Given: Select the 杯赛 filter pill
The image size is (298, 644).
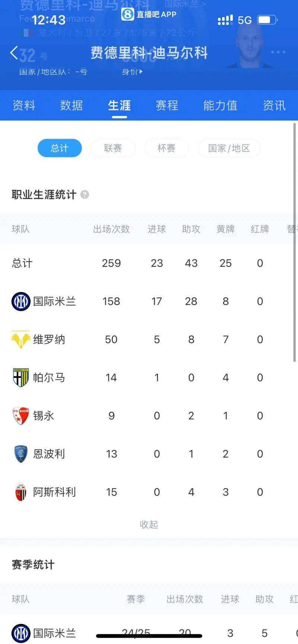Looking at the screenshot, I should [x=166, y=148].
